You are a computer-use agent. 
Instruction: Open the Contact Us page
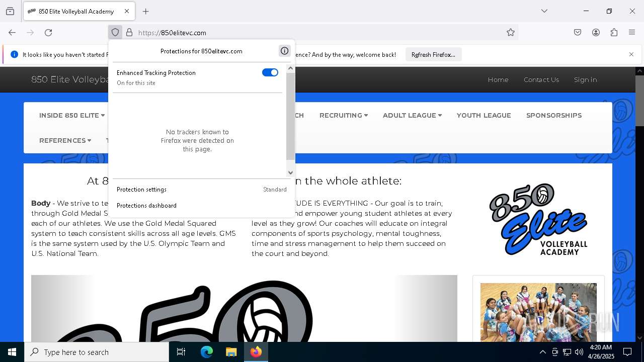(x=541, y=79)
